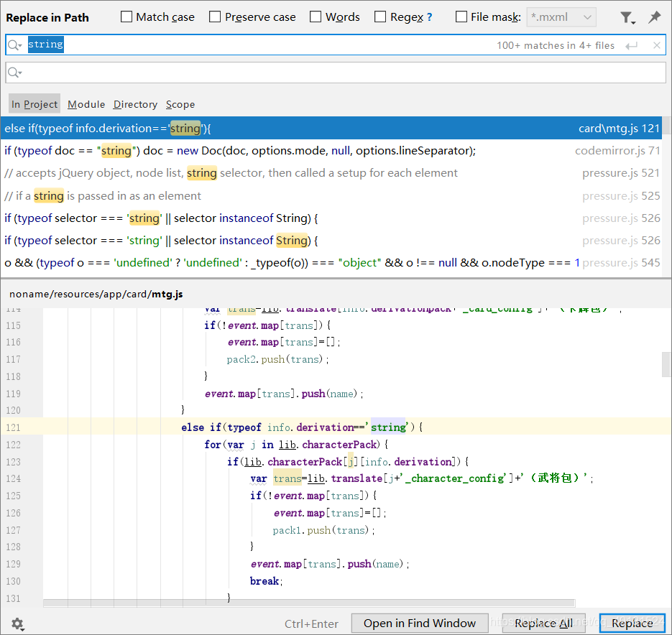Screen dimensions: 672x635
Task: Switch to the Module scope tab
Action: (x=86, y=104)
